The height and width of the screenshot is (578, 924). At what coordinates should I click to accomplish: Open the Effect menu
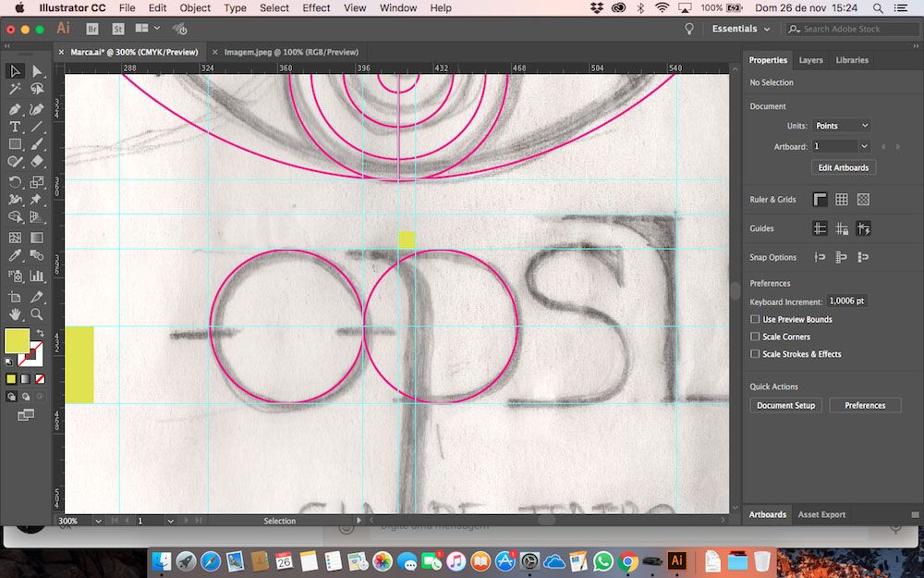point(316,7)
